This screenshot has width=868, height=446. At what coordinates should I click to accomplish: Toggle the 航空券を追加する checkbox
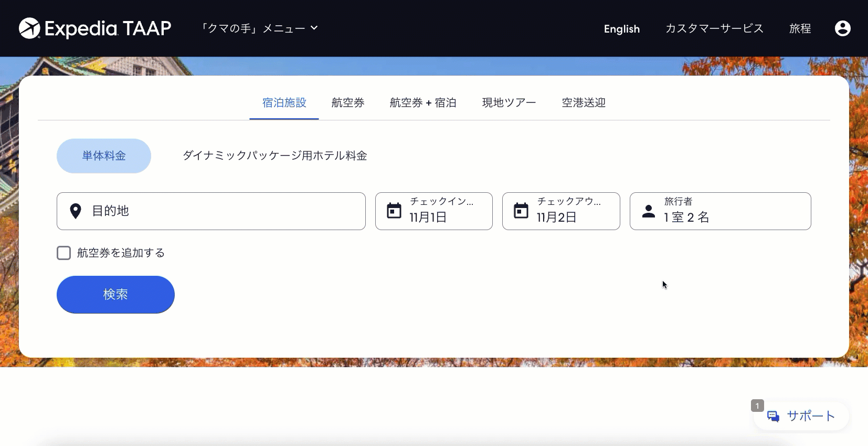coord(63,253)
